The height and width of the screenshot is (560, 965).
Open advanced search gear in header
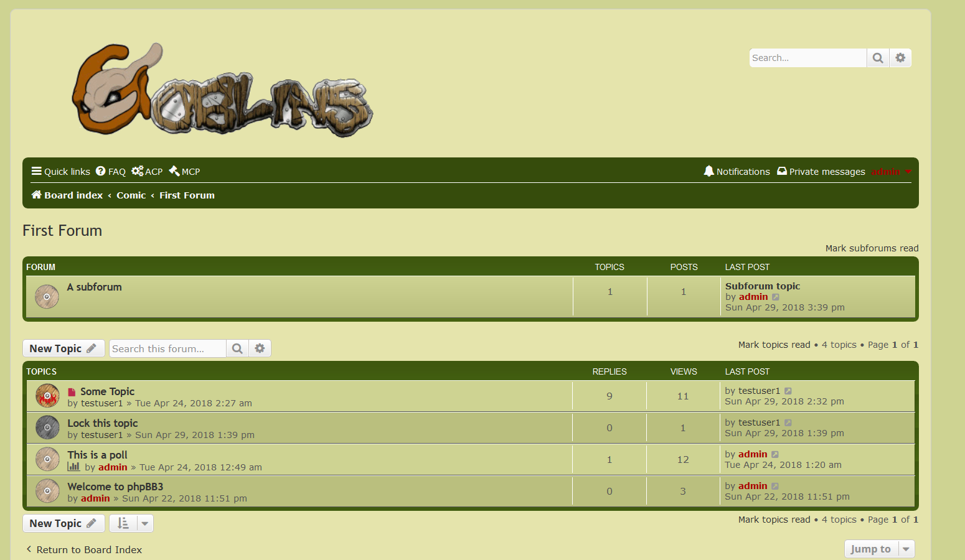tap(900, 58)
